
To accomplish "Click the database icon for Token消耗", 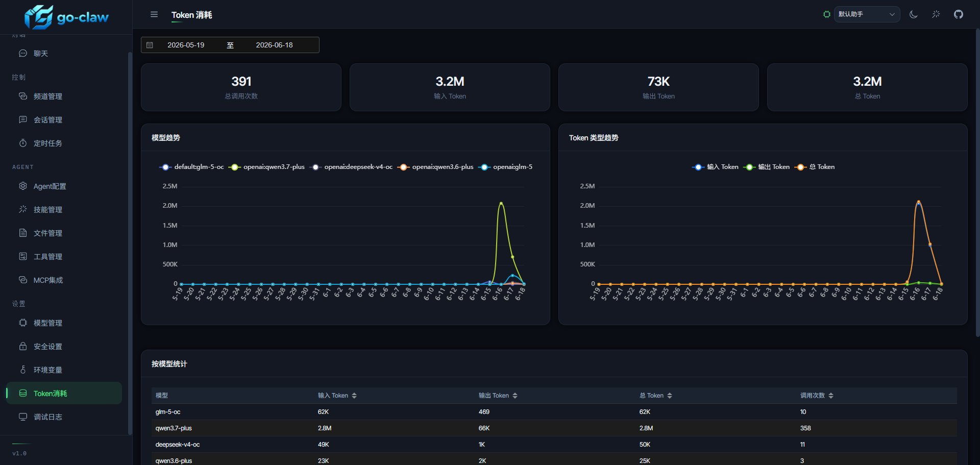I will click(23, 393).
